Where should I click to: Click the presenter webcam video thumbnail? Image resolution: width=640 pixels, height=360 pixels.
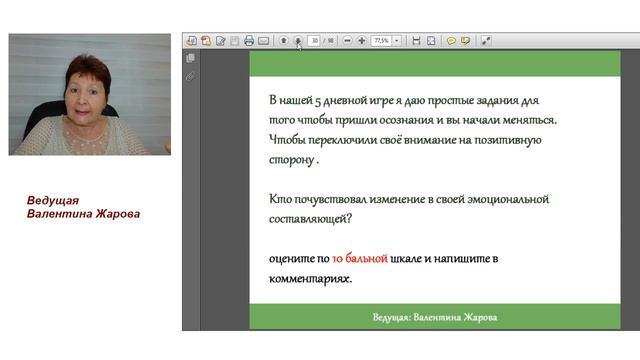(90, 94)
